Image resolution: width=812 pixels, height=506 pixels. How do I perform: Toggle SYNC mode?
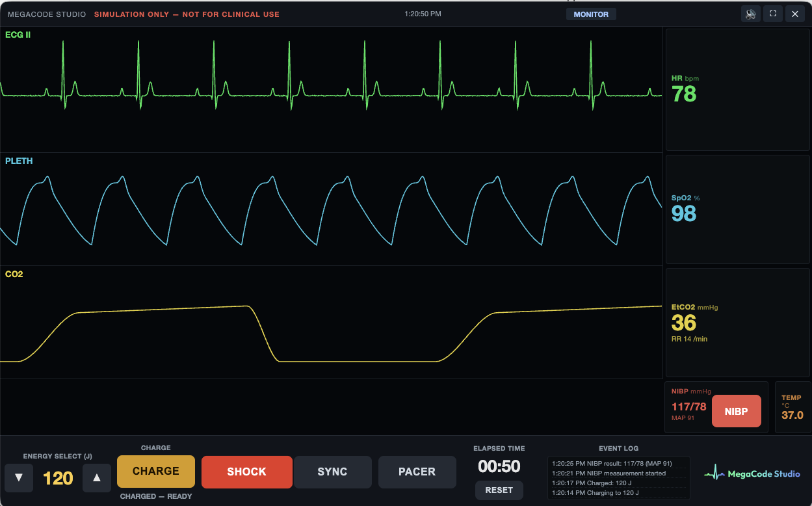point(332,472)
